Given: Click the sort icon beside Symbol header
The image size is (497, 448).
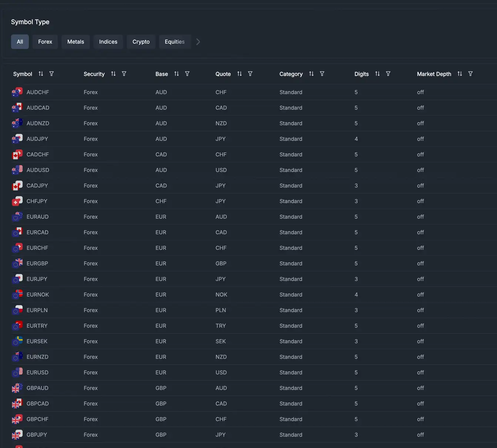Looking at the screenshot, I should point(41,74).
